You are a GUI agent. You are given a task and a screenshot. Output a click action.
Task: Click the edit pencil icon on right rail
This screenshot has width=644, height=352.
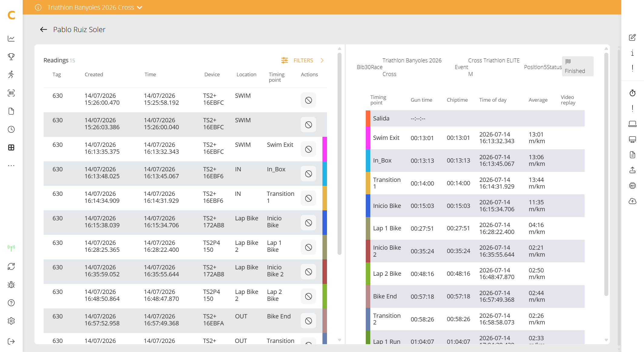tap(632, 38)
